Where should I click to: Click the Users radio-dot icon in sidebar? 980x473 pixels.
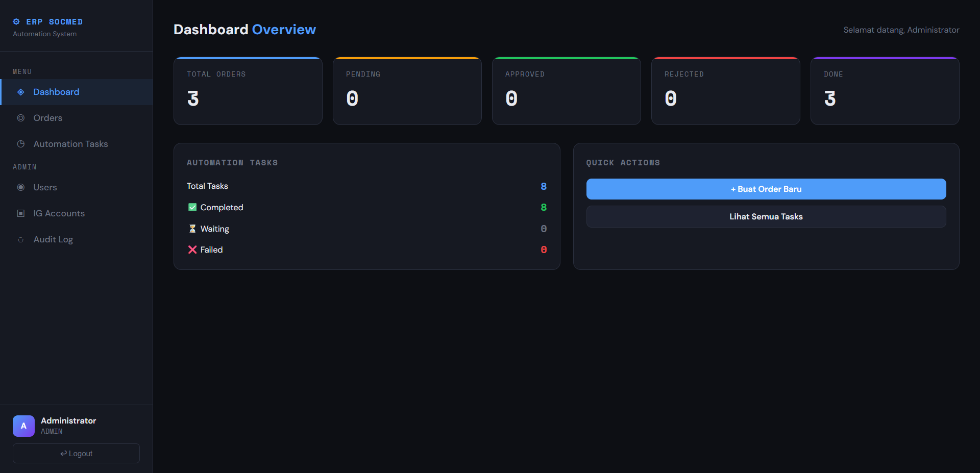[x=21, y=187]
